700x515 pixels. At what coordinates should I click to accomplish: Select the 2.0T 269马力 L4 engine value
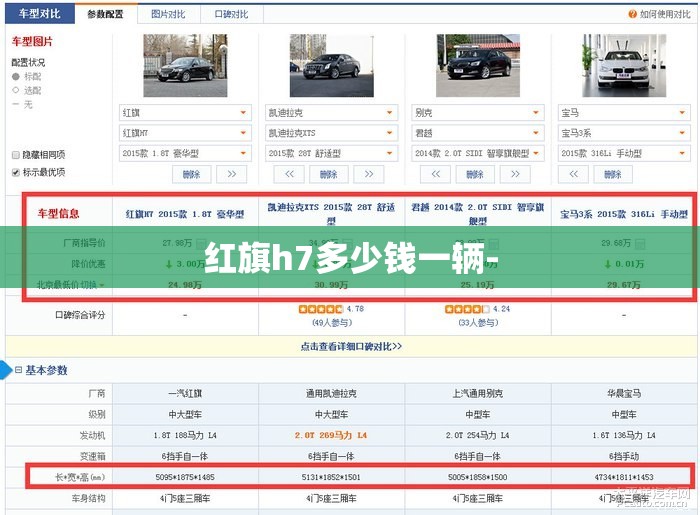tap(331, 435)
